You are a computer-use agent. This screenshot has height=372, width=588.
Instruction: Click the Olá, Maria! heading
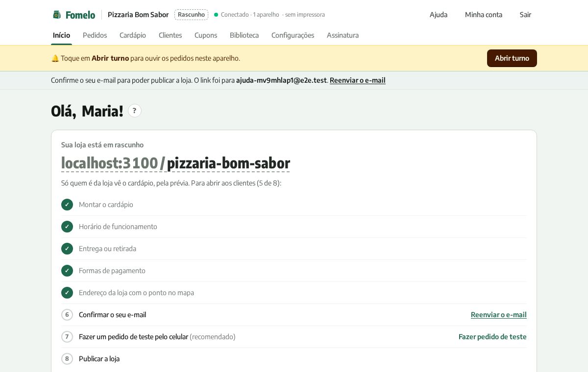click(87, 111)
